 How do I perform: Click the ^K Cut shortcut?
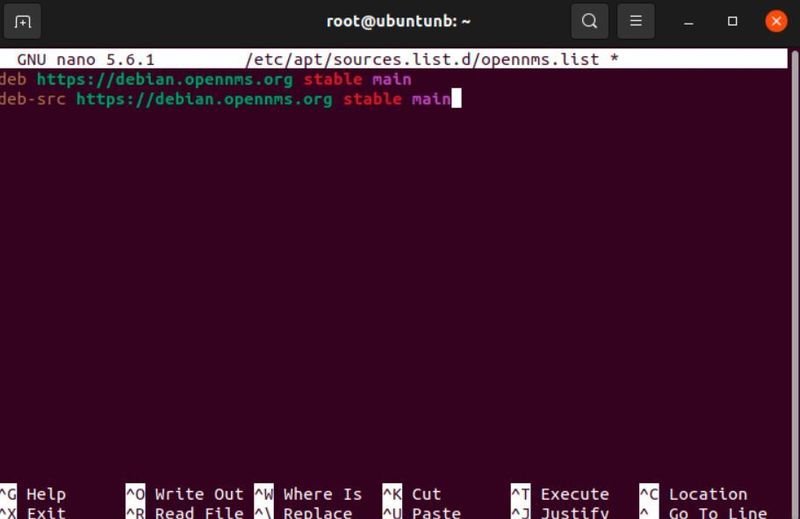tap(412, 494)
